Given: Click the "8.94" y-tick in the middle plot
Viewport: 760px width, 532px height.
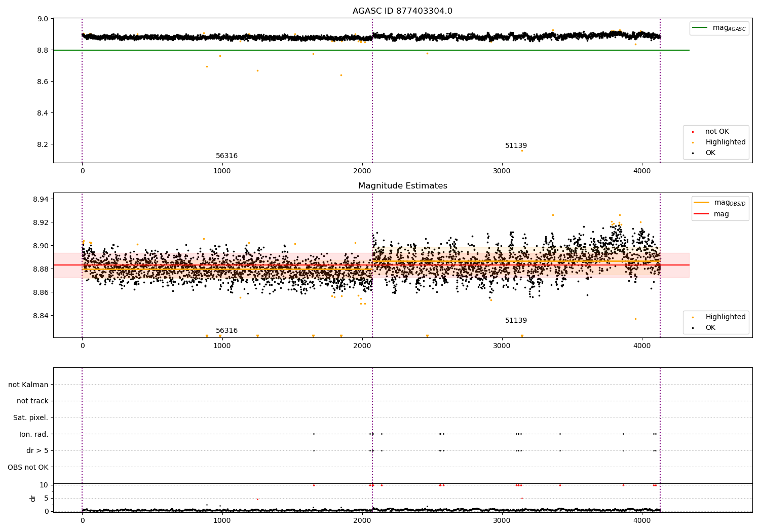Looking at the screenshot, I should click(x=41, y=200).
